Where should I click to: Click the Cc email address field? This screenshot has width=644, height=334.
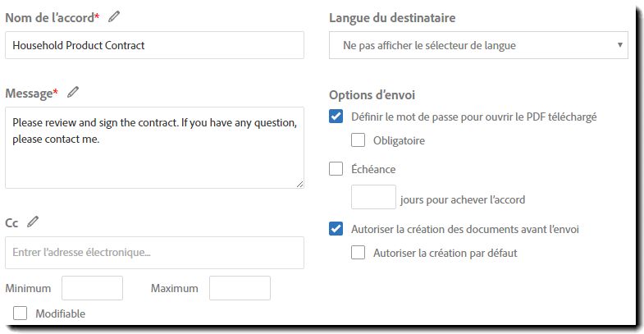point(154,253)
